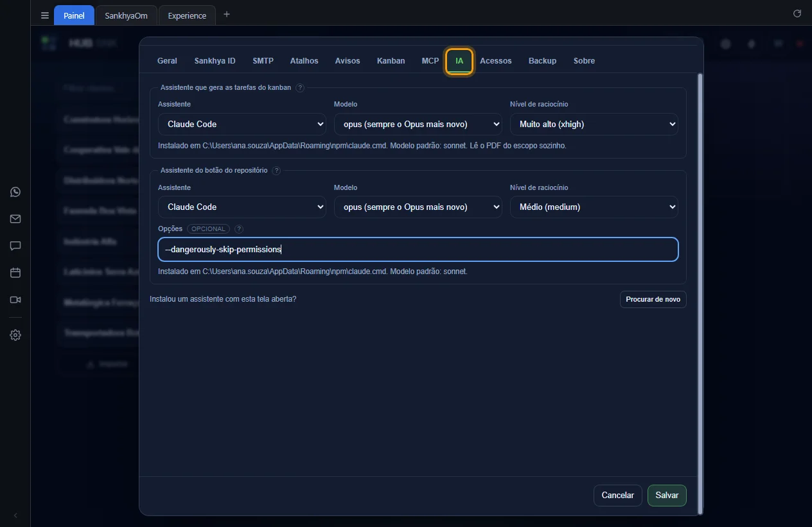The image size is (812, 527).
Task: Open the Avisos tab
Action: (348, 61)
